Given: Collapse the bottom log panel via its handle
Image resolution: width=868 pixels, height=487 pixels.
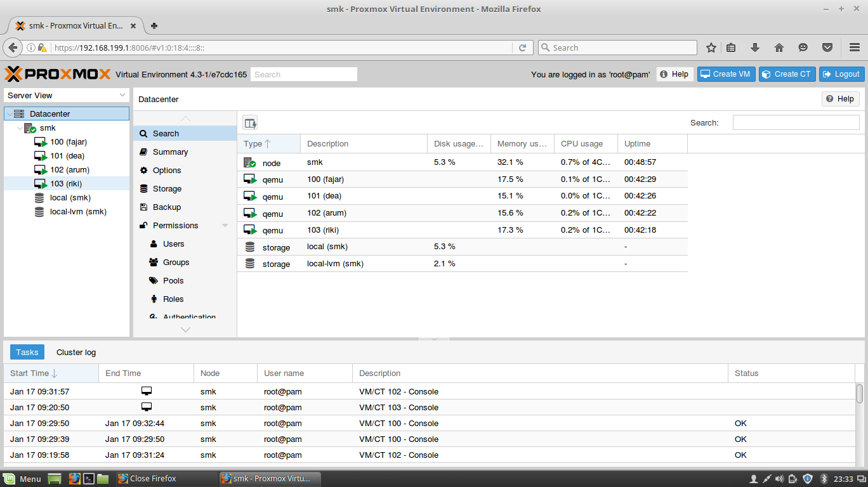Looking at the screenshot, I should click(435, 339).
